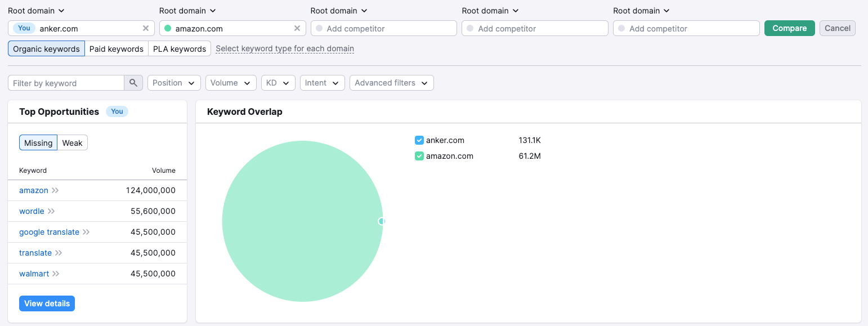Image resolution: width=868 pixels, height=326 pixels.
Task: Uncheck the amazon.com overlap checkbox
Action: coord(419,156)
